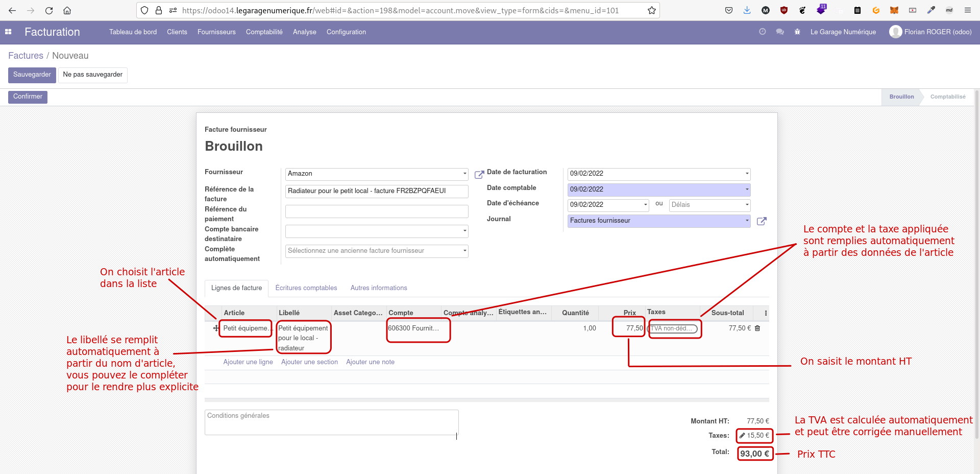Open Amazon record via external link icon
This screenshot has width=980, height=474.
pos(479,175)
